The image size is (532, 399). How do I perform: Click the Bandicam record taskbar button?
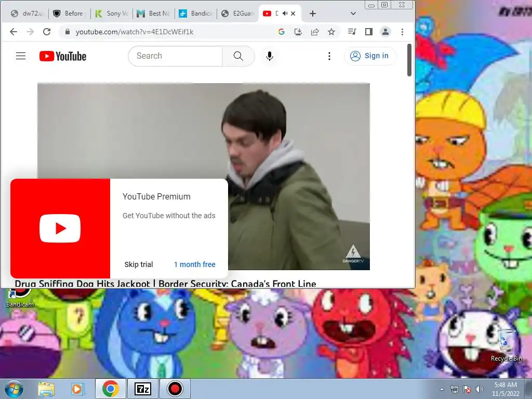(x=175, y=389)
